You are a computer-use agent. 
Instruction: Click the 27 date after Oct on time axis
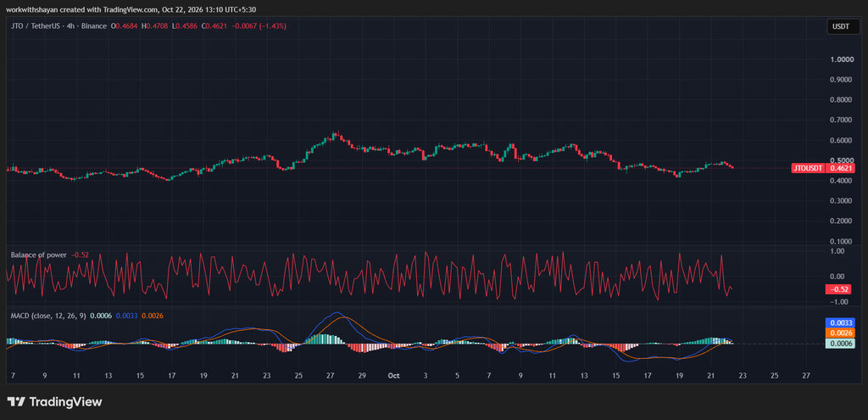(805, 375)
